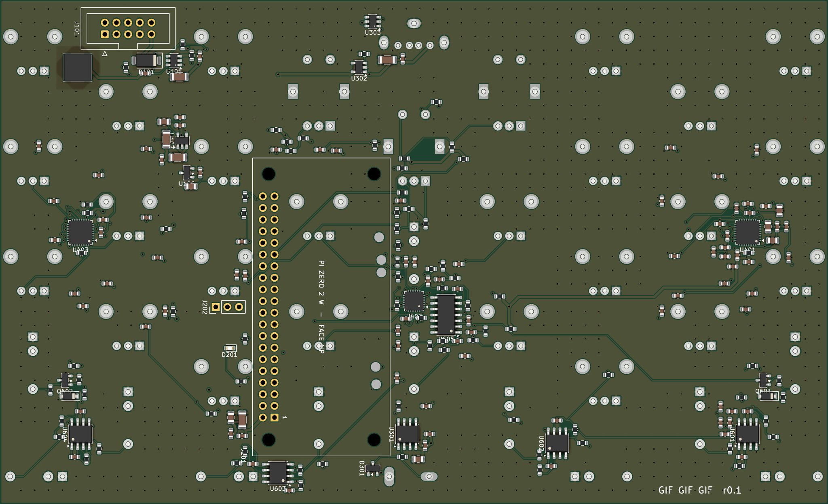Click the U101 reference label
This screenshot has width=828, height=504.
click(174, 72)
